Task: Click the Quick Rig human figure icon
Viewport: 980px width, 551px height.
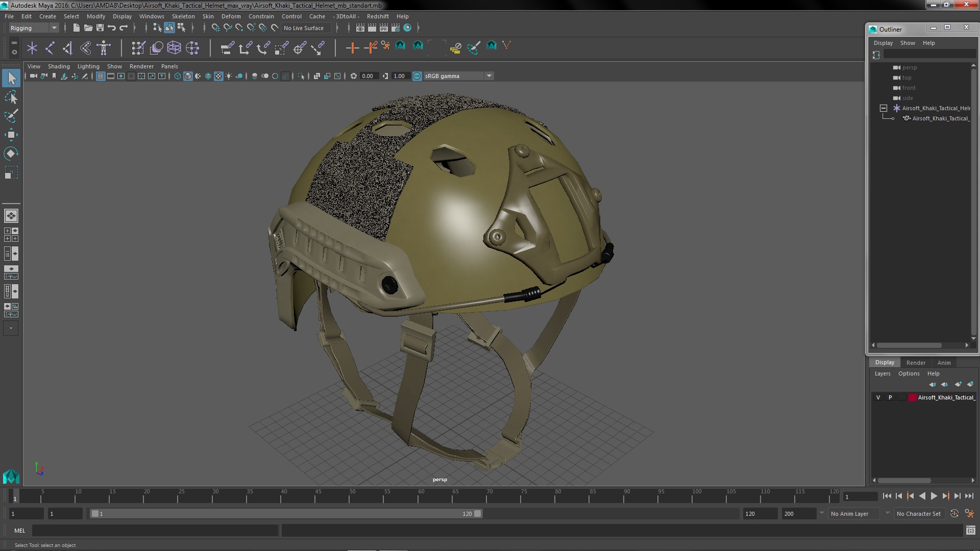Action: point(104,48)
